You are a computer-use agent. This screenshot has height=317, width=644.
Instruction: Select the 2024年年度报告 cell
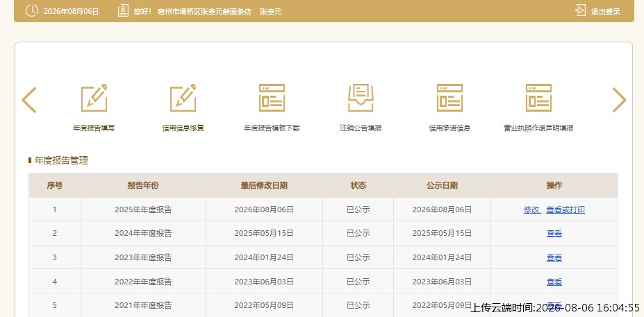143,233
